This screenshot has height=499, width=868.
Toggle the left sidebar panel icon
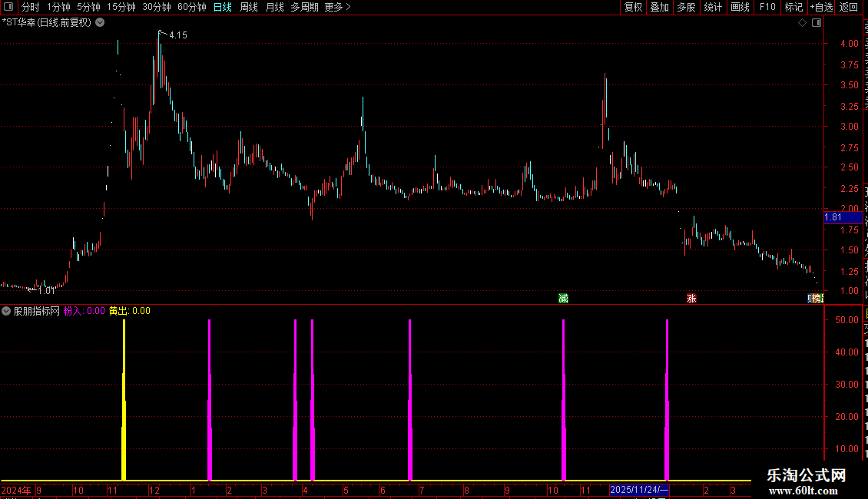tap(8, 7)
